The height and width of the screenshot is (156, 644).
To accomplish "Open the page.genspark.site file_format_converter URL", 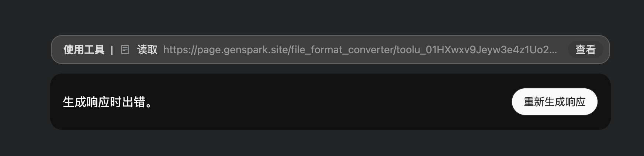I will (360, 50).
